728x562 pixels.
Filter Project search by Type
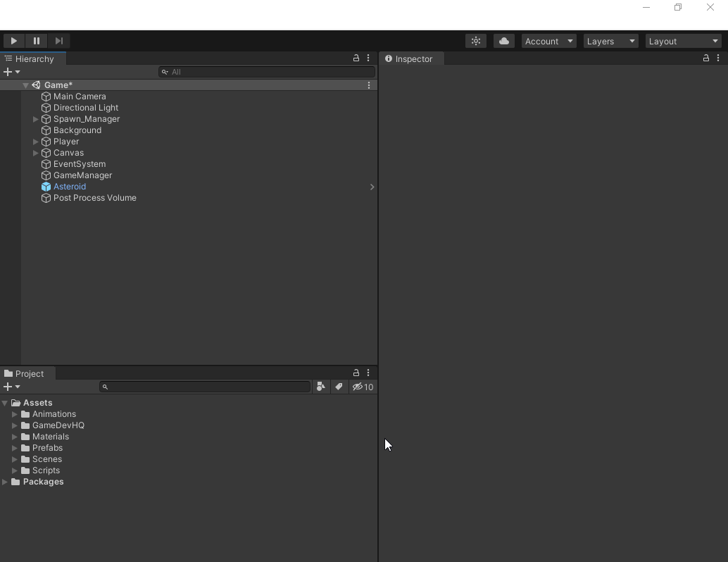321,387
